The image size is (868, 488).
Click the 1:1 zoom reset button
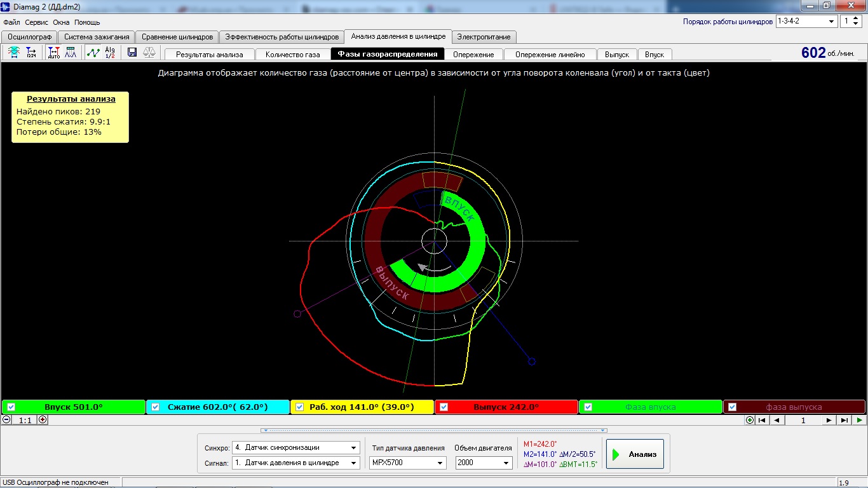tap(25, 420)
